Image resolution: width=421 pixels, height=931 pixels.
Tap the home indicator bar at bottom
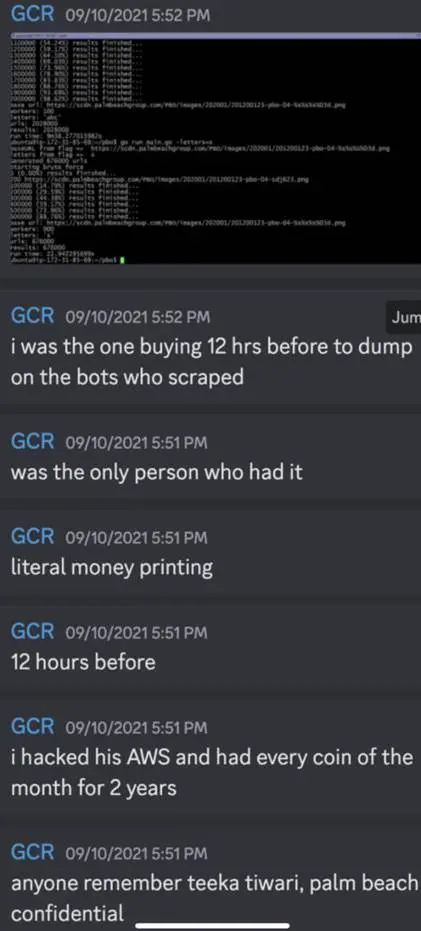coord(213,925)
